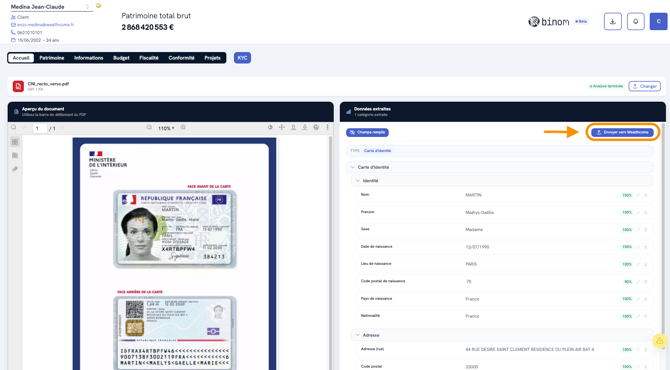Image resolution: width=670 pixels, height=370 pixels.
Task: Go to the Budget tab
Action: point(121,58)
